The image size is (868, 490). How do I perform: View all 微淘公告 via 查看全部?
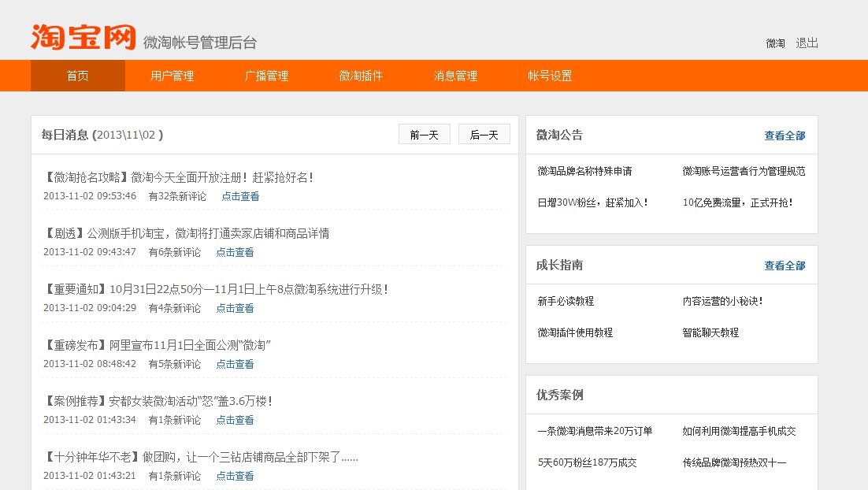(x=785, y=135)
